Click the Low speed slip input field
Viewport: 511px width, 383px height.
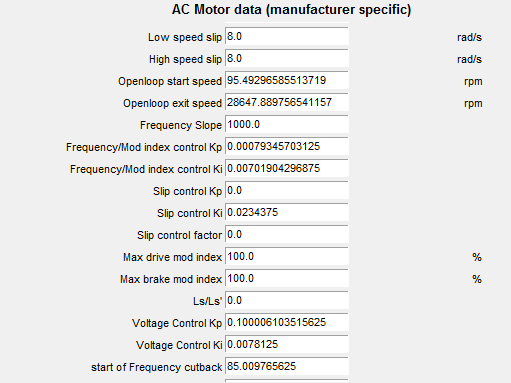[x=287, y=36]
